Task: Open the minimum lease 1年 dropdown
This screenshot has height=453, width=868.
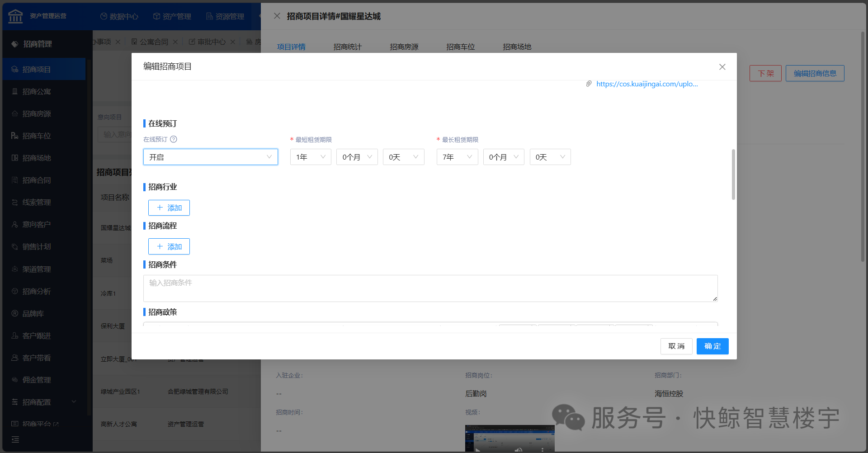Action: [x=311, y=157]
